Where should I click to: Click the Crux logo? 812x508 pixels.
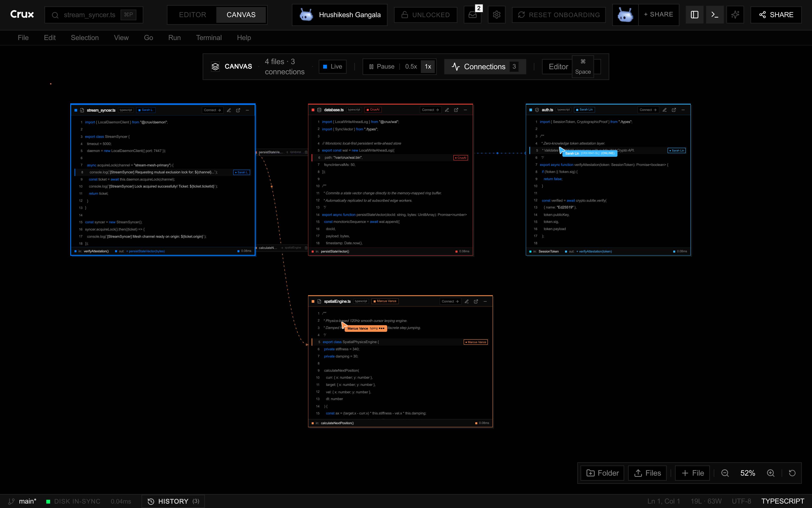pyautogui.click(x=22, y=14)
